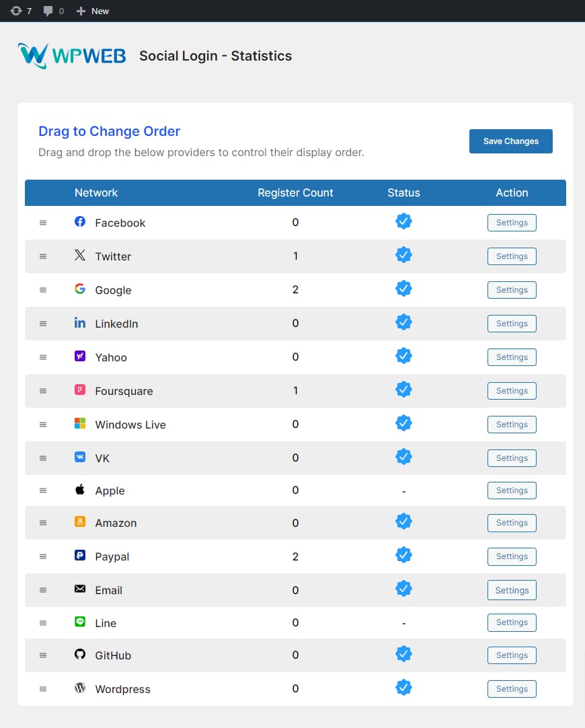This screenshot has width=585, height=728.
Task: Click the GitHub octocat icon
Action: tap(80, 654)
